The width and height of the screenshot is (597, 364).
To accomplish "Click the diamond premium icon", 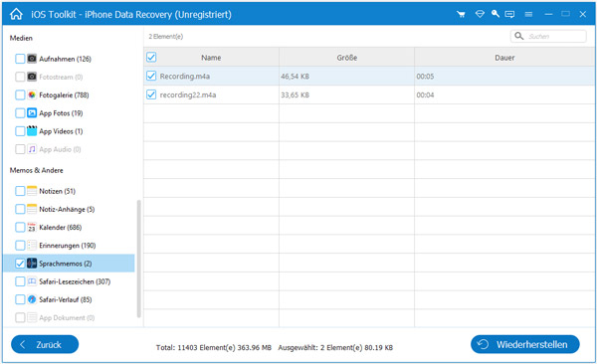I will [480, 14].
